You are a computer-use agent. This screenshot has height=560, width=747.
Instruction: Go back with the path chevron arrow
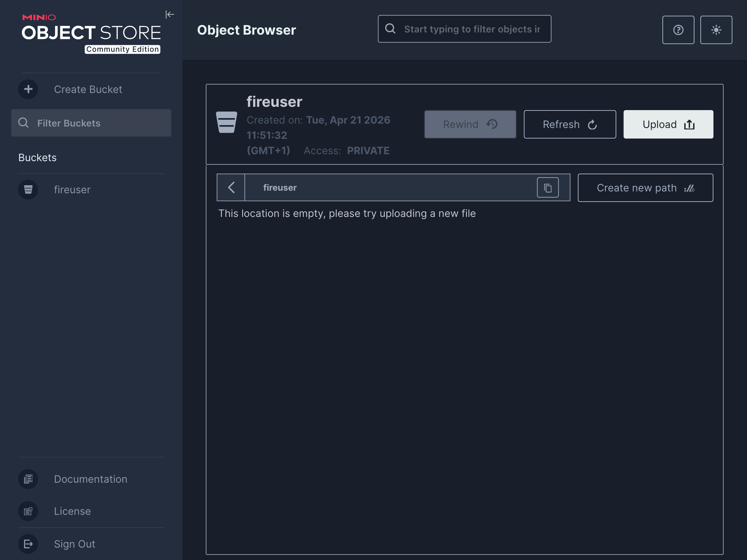[x=231, y=187]
